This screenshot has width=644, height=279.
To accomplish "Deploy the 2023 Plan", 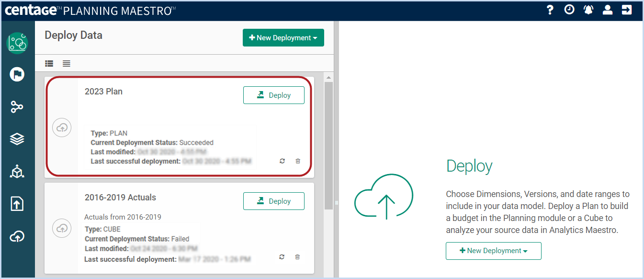I will click(x=274, y=95).
